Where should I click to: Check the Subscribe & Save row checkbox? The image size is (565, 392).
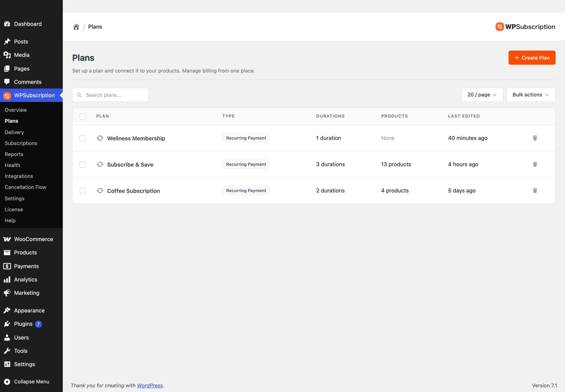[x=83, y=165]
